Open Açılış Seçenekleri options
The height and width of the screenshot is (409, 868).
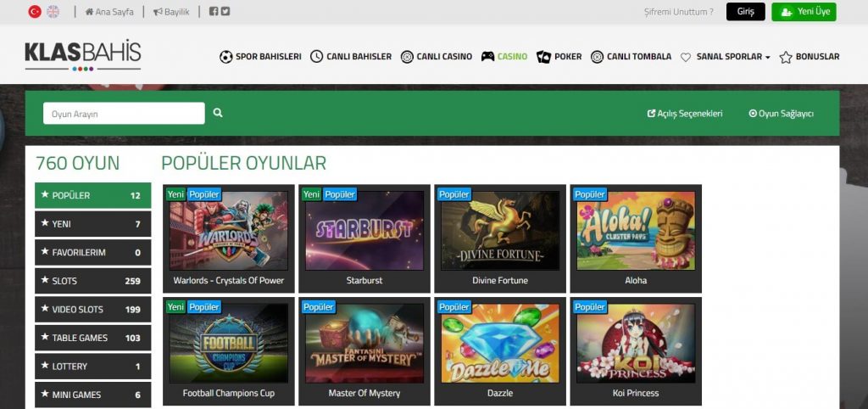pos(685,114)
